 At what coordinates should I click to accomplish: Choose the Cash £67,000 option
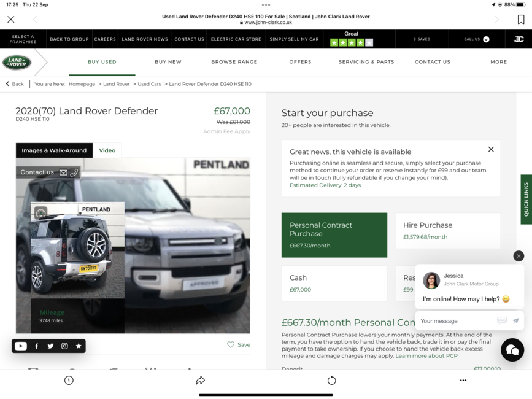pyautogui.click(x=334, y=284)
